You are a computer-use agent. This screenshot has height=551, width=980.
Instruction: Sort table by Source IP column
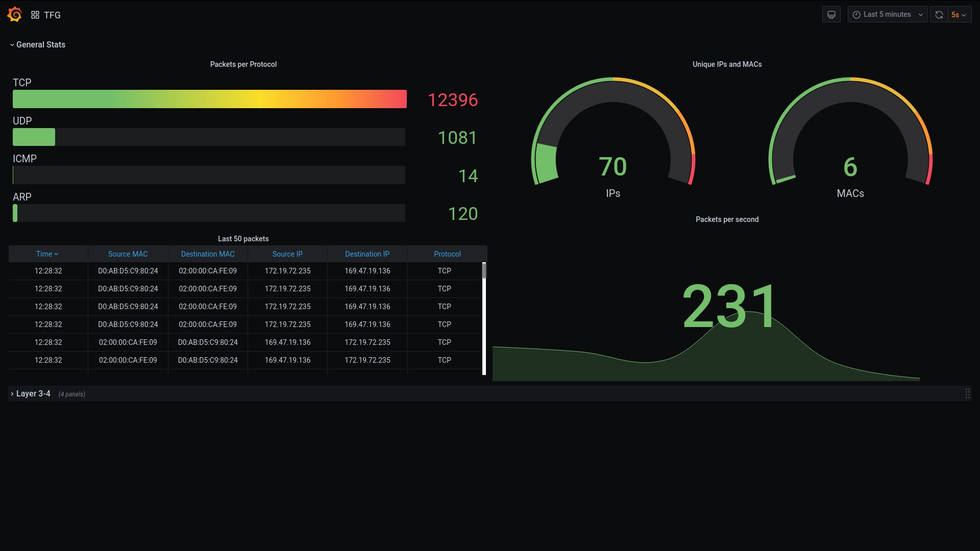click(287, 254)
